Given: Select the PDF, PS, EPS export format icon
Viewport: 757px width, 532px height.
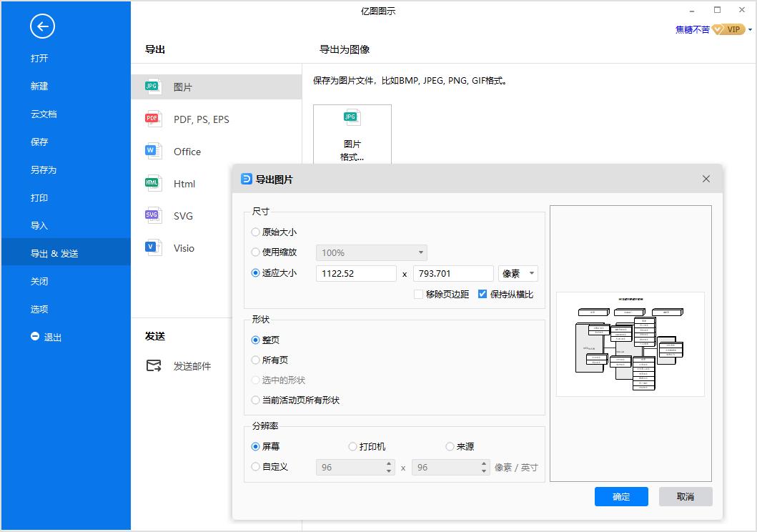Looking at the screenshot, I should click(x=152, y=119).
